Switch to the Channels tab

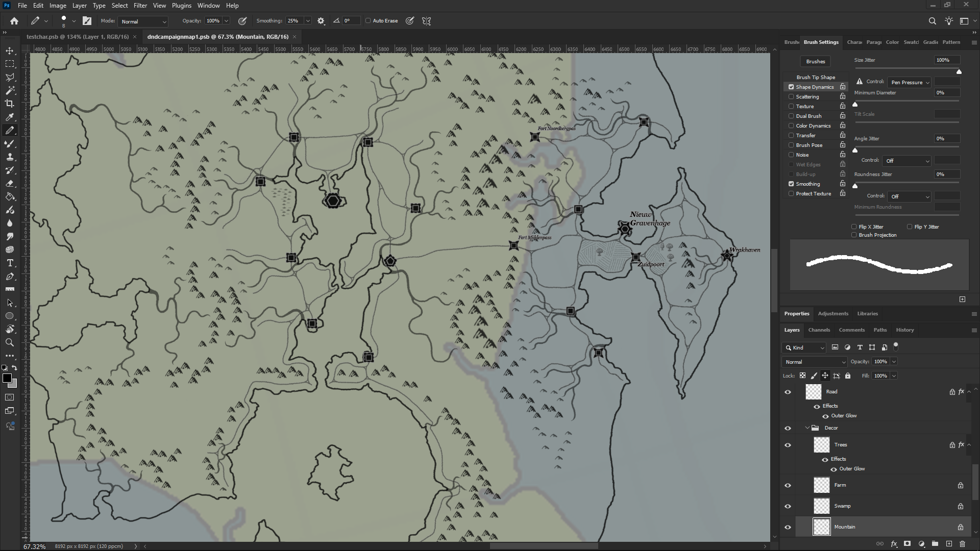(x=819, y=330)
